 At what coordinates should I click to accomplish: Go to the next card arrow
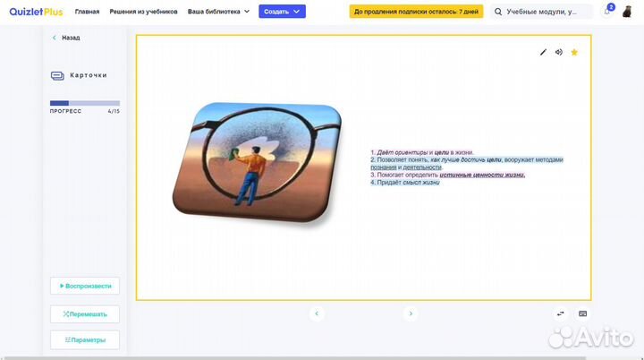click(x=411, y=313)
